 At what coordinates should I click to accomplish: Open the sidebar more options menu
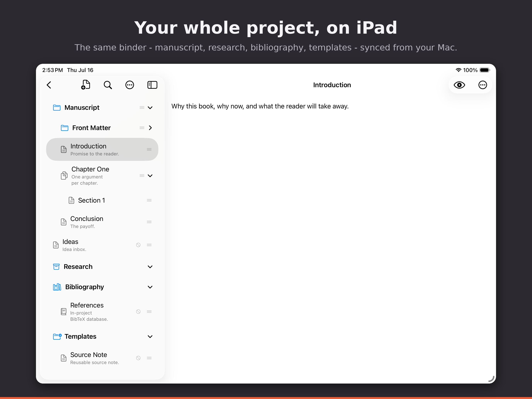coord(130,85)
